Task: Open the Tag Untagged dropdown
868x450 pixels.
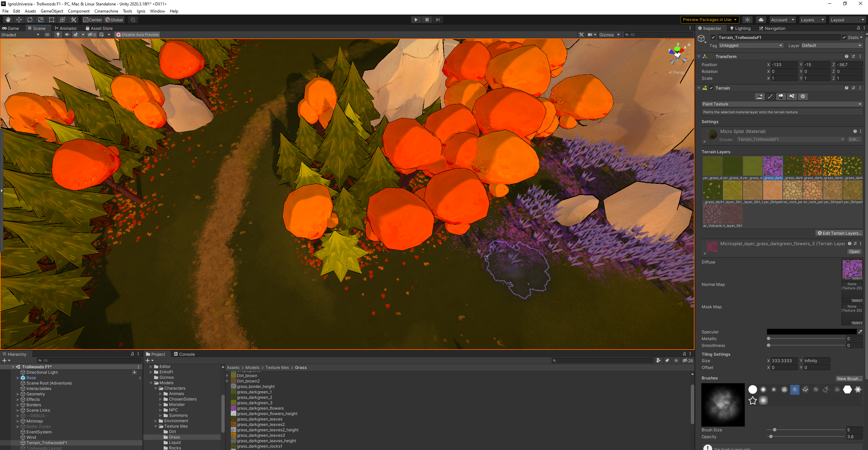Action: (751, 45)
